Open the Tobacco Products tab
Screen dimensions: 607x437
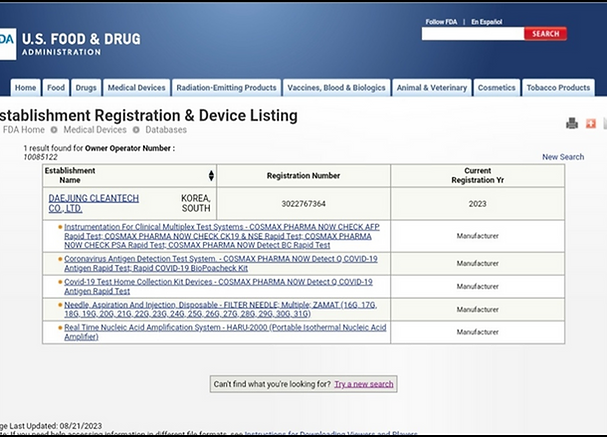[558, 88]
